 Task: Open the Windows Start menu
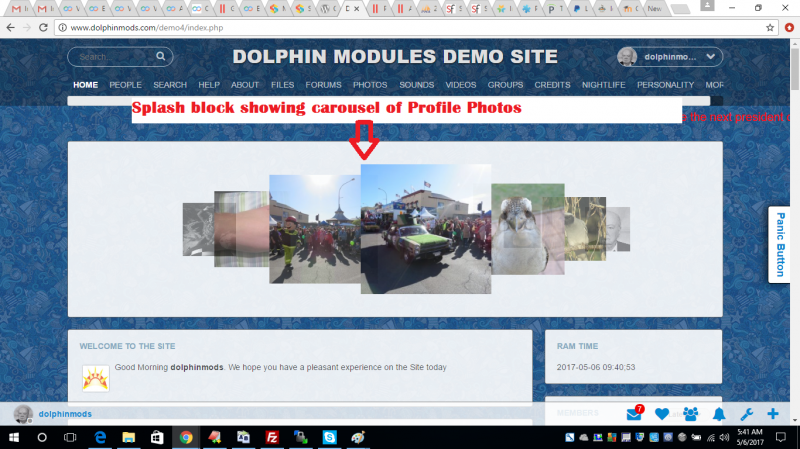pyautogui.click(x=14, y=437)
